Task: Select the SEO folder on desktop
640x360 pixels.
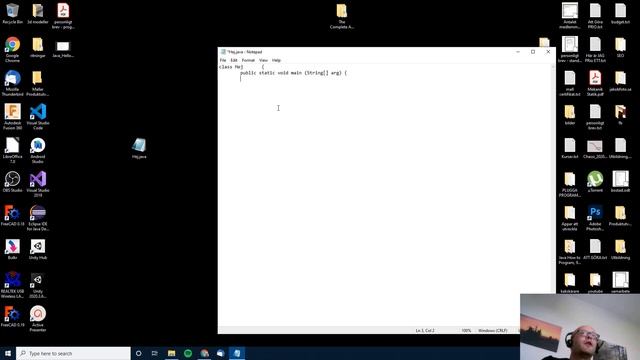Action: [620, 47]
